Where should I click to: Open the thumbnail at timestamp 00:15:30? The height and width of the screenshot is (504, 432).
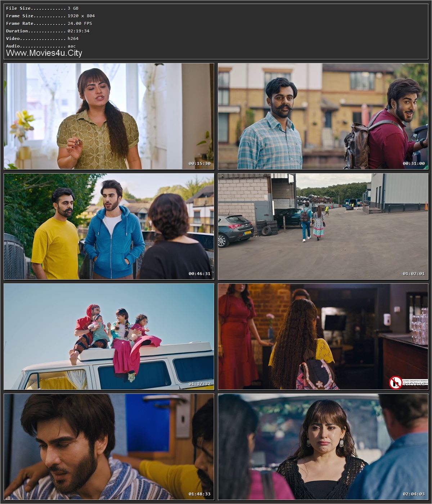pyautogui.click(x=108, y=115)
